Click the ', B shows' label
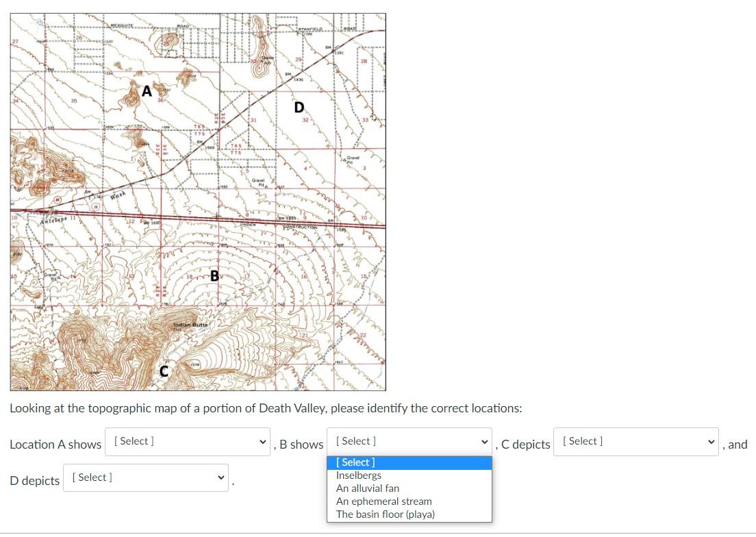Image resolution: width=756 pixels, height=537 pixels. (299, 445)
